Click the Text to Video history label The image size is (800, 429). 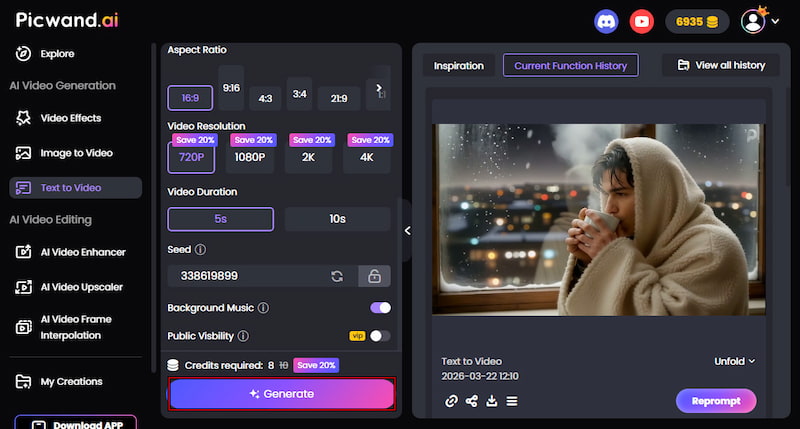471,361
